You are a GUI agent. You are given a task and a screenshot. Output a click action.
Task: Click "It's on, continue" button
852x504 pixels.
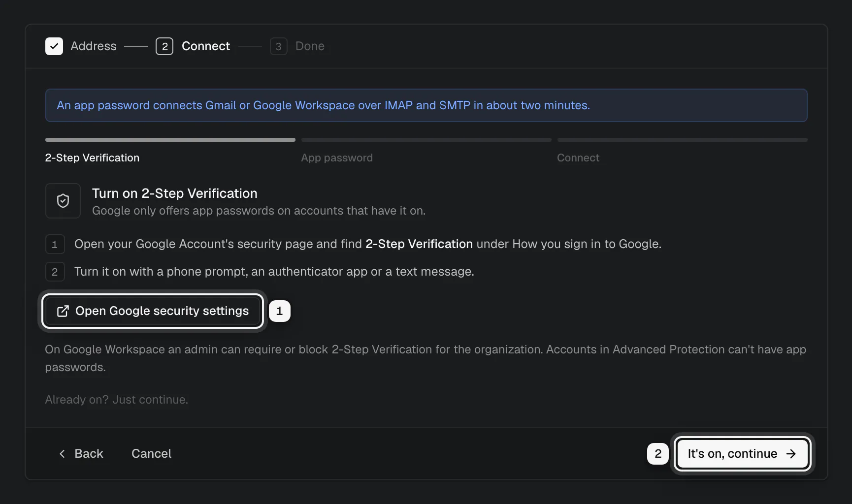(742, 454)
